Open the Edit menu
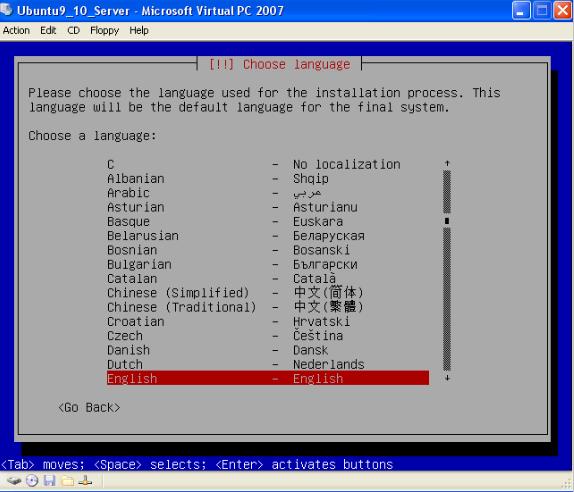This screenshot has width=574, height=492. (48, 30)
